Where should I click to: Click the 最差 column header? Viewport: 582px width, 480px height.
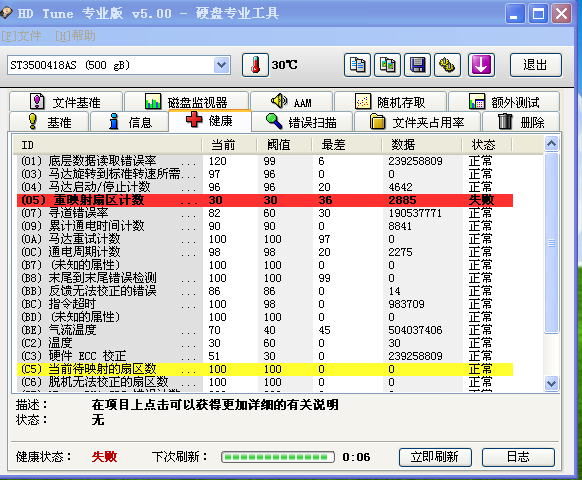[347, 144]
